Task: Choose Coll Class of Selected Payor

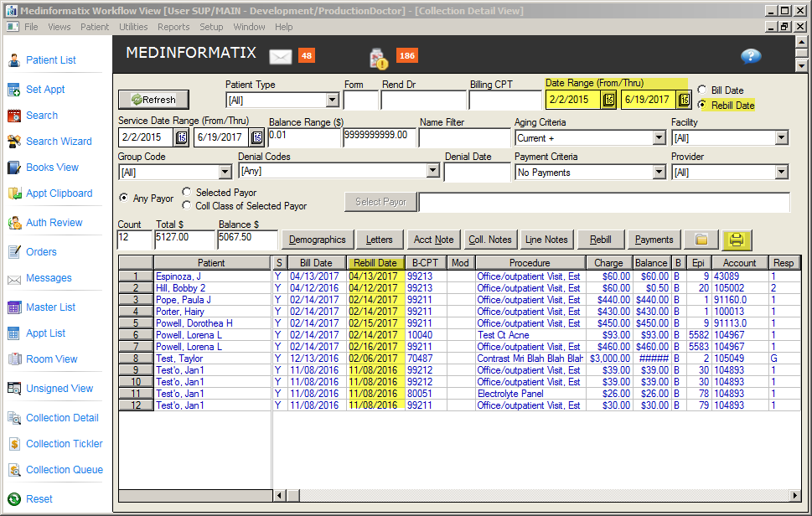Action: tap(187, 205)
